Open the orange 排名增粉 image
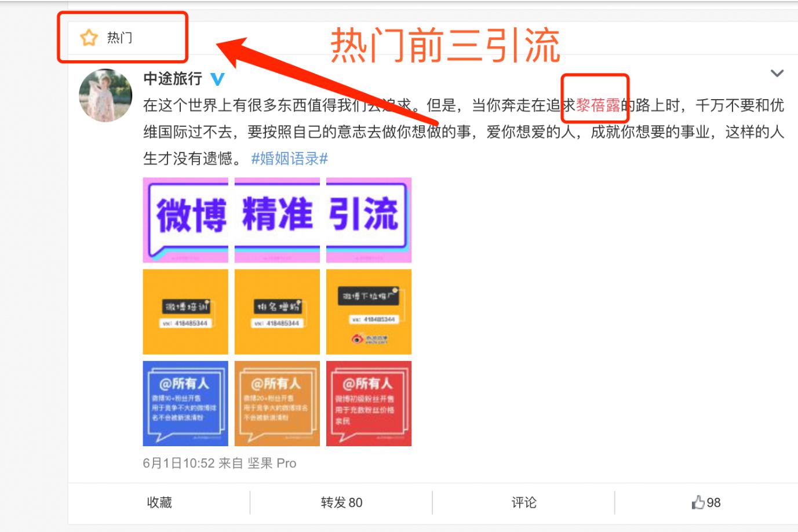This screenshot has height=532, width=798. point(277,312)
